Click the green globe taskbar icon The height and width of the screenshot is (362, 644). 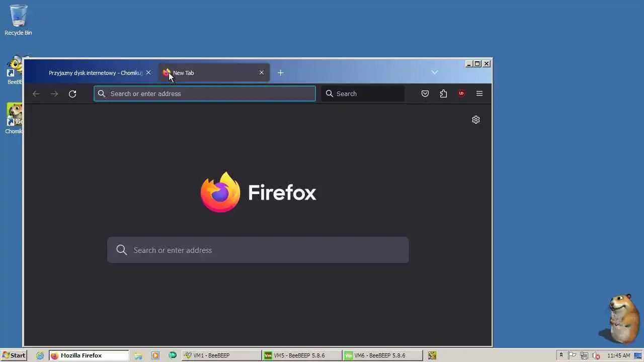(x=173, y=355)
